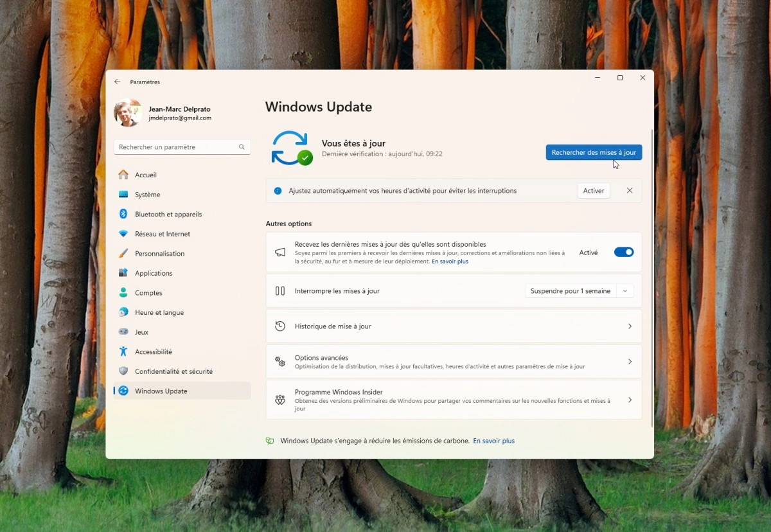Go to Accueil in the sidebar
The image size is (771, 532).
(x=182, y=175)
